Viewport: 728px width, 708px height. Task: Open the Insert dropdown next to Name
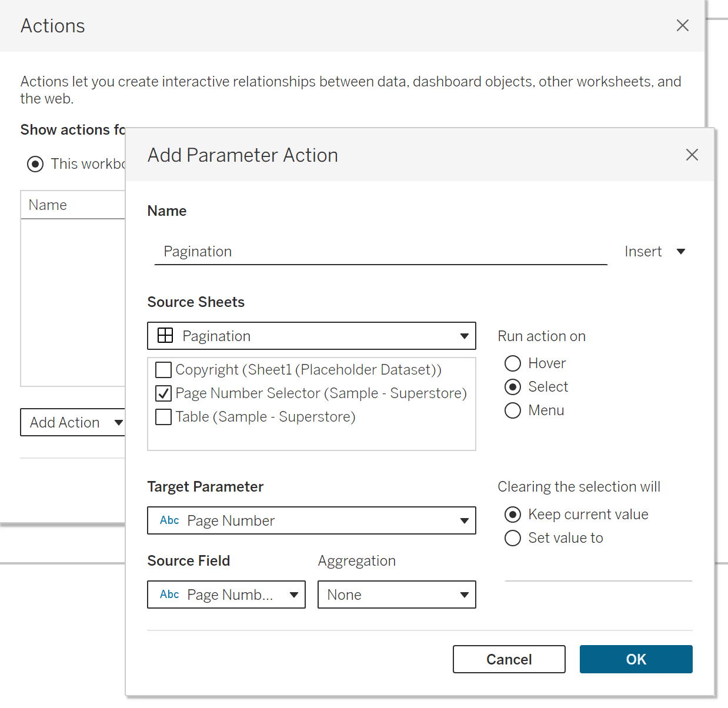655,252
